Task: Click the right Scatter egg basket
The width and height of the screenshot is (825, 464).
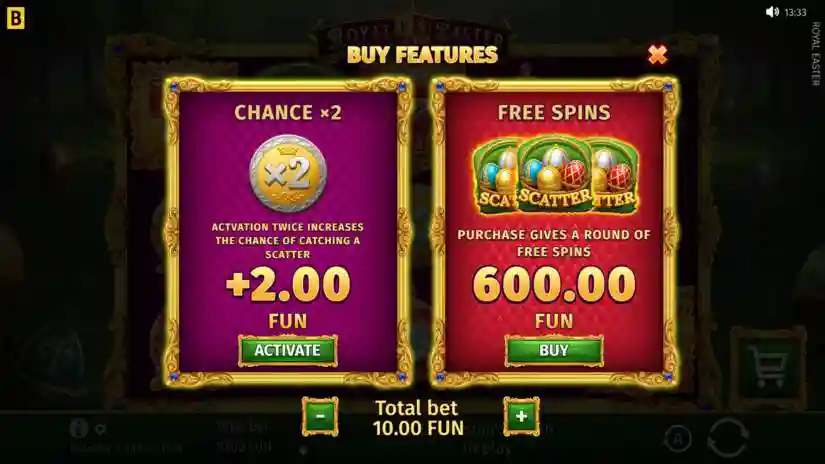Action: 615,176
